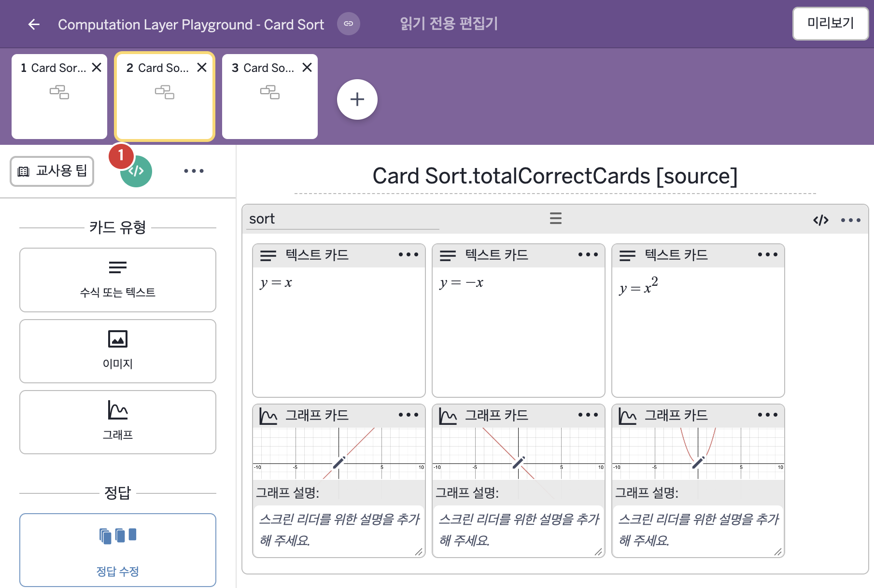Open options for the first graph card
This screenshot has width=874, height=588.
pos(409,415)
